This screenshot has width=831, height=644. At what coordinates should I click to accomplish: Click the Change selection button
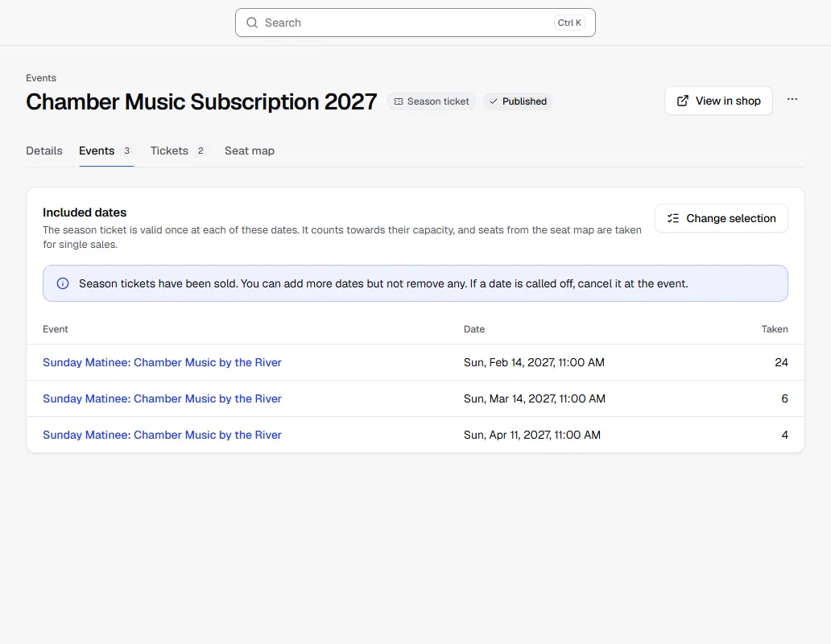(x=721, y=218)
